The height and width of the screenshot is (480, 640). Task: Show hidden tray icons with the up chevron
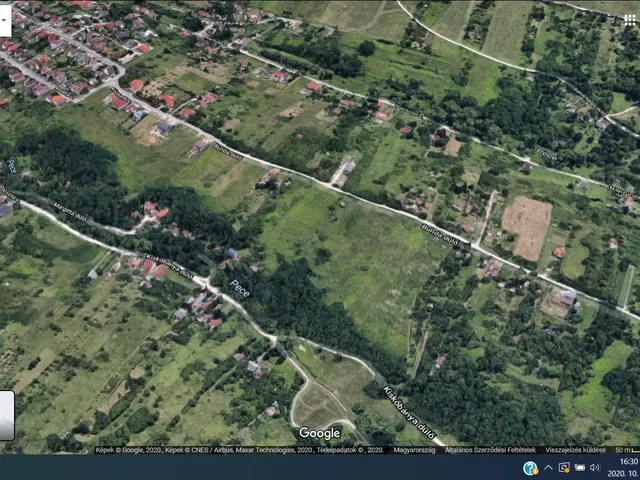click(x=549, y=467)
